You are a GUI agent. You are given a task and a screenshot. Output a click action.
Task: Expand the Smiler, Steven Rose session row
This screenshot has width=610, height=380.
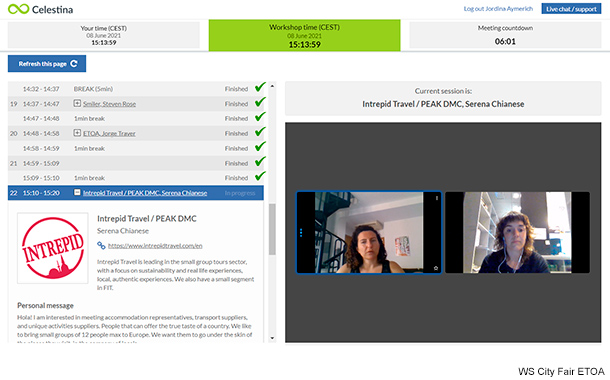[x=77, y=103]
